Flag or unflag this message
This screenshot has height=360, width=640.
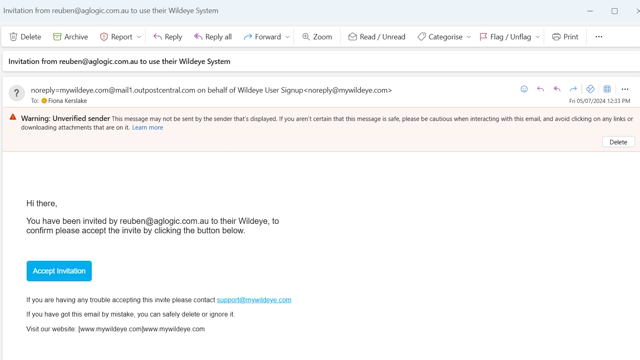click(x=505, y=37)
